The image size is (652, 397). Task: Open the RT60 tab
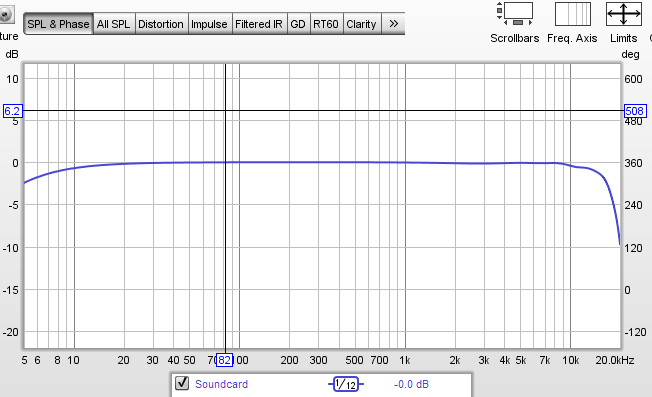click(326, 24)
